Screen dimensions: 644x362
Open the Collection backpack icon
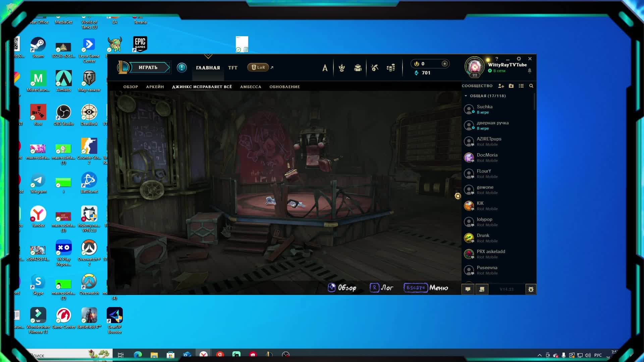tap(358, 68)
